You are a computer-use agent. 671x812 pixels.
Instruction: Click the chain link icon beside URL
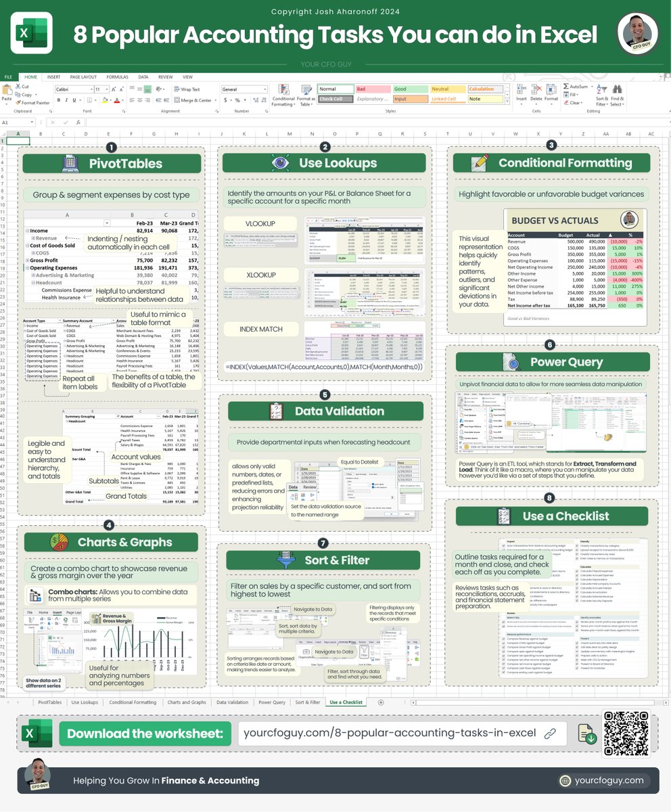click(550, 733)
